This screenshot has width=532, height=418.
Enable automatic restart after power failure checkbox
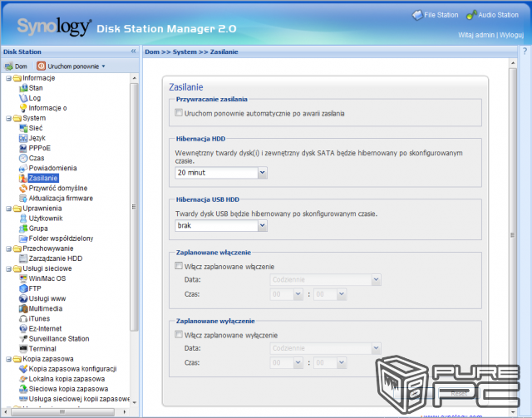[x=179, y=113]
